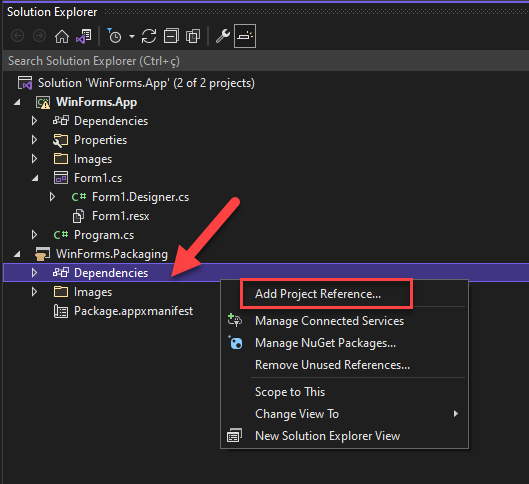The height and width of the screenshot is (484, 529).
Task: Click the Forward navigation arrow in toolbar
Action: [x=39, y=36]
